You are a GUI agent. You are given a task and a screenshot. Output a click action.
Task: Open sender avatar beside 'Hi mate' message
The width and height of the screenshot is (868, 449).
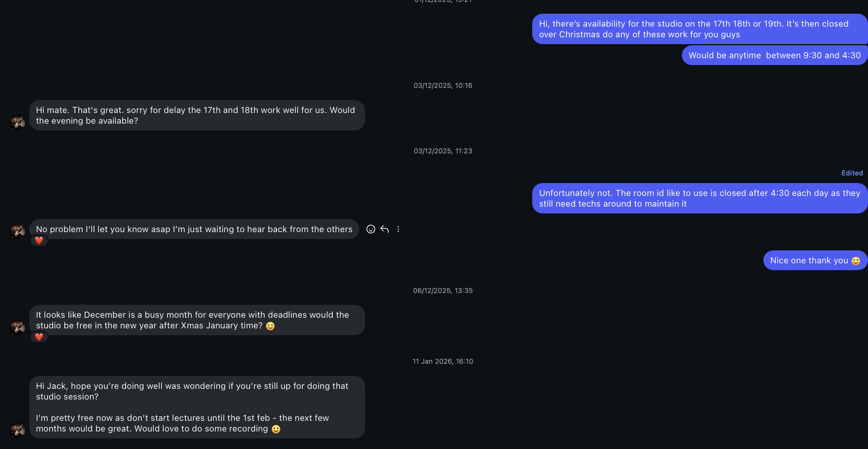click(x=17, y=123)
